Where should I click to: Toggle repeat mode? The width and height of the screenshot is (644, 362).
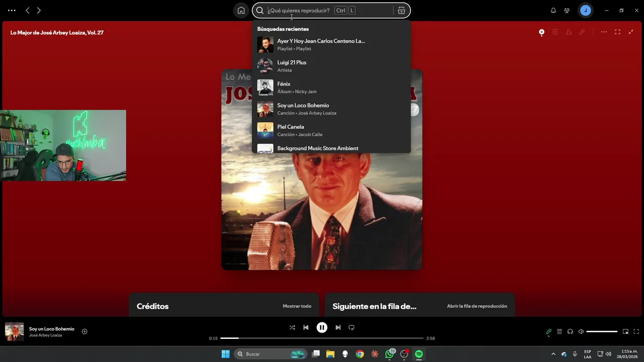tap(352, 327)
